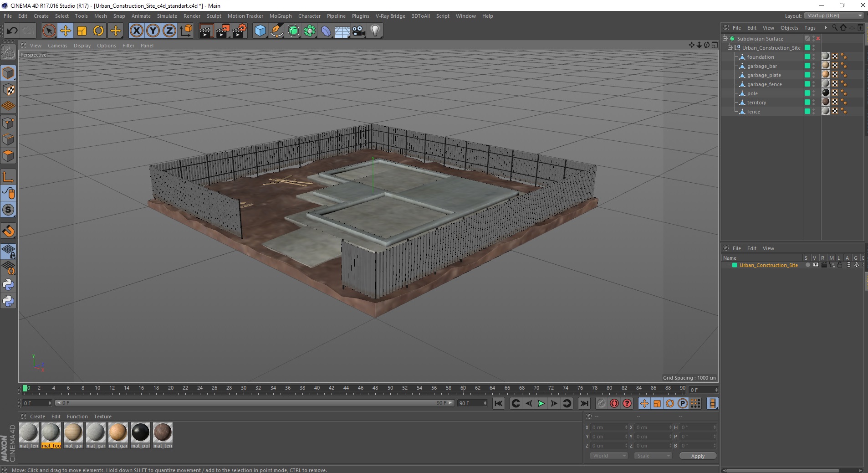The height and width of the screenshot is (473, 868).
Task: Switch to Model mode in left palette
Action: coord(8,73)
